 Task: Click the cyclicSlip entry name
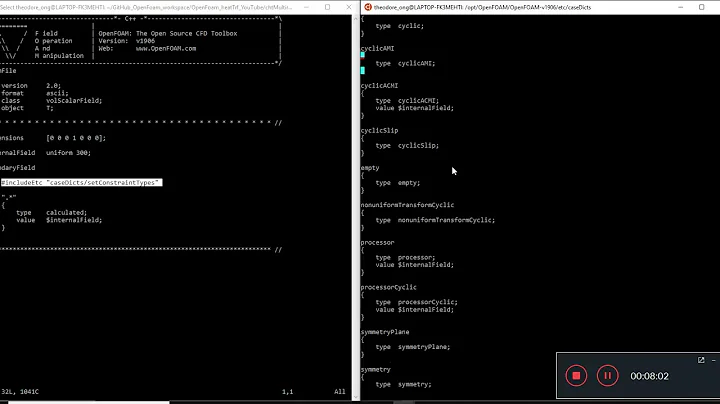(x=379, y=130)
